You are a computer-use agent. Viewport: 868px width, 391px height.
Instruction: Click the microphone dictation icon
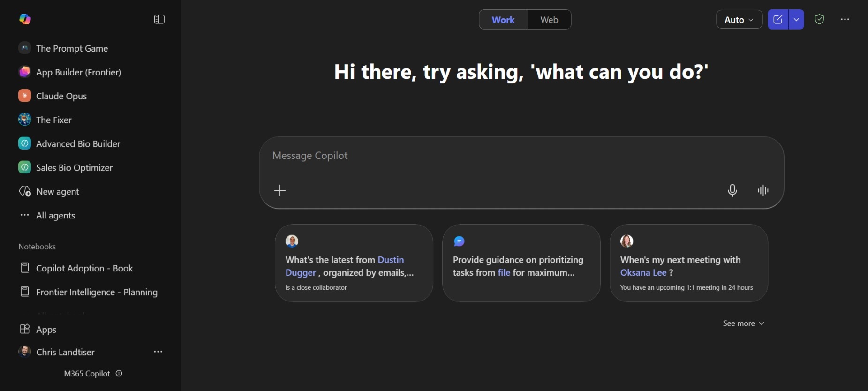click(x=732, y=190)
